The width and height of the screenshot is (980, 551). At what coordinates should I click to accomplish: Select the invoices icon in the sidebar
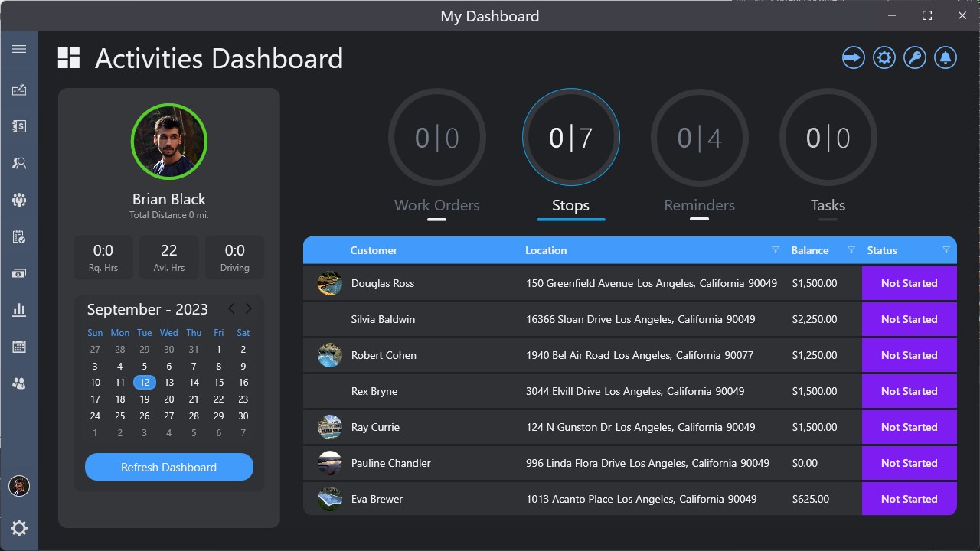tap(19, 126)
